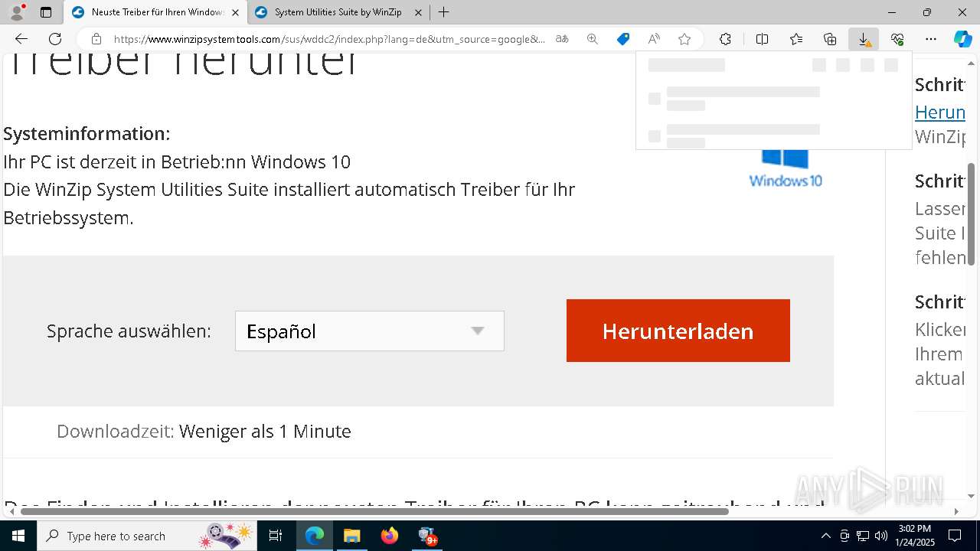Click horizontal scrollbar right arrow
The width and height of the screenshot is (980, 551).
point(955,510)
